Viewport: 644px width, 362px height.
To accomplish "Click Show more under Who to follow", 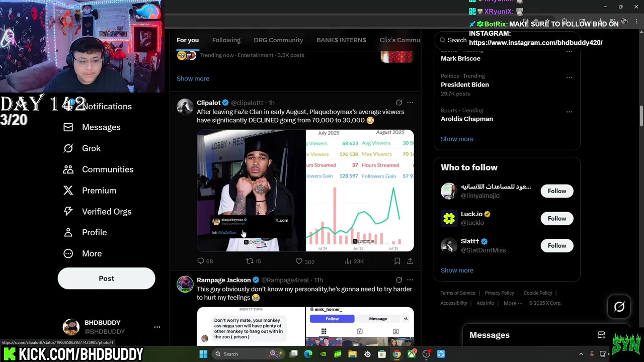I will point(457,270).
